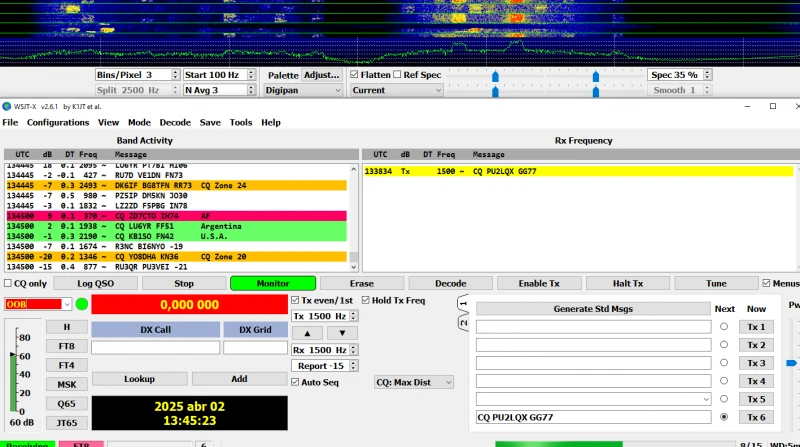Open the OOB band dropdown

[x=38, y=305]
